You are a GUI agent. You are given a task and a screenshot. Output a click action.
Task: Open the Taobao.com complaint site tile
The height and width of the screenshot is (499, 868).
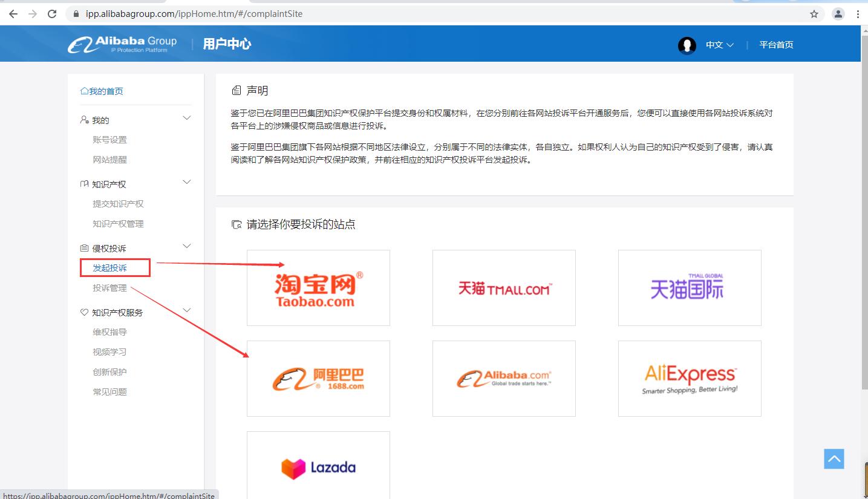(318, 287)
